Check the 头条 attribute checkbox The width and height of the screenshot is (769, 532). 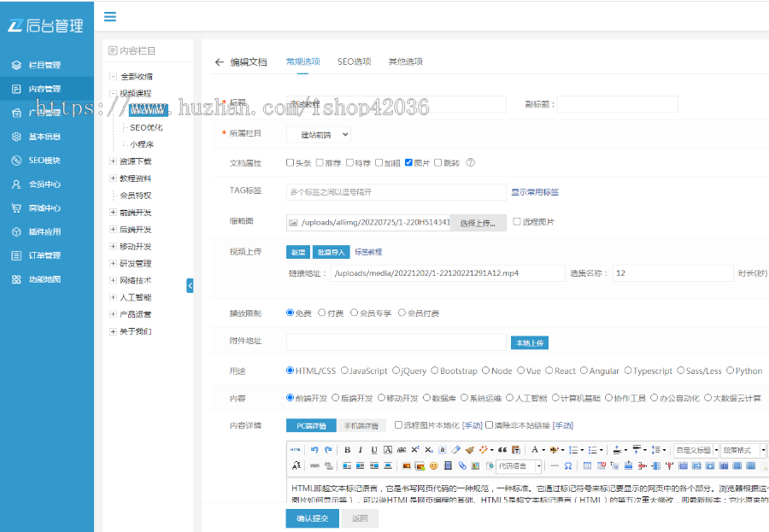coord(290,162)
